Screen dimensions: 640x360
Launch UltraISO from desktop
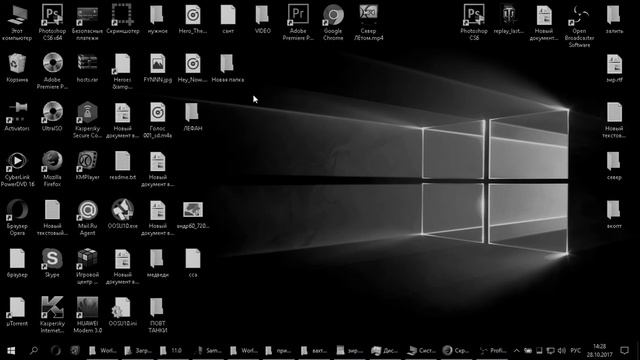52,117
